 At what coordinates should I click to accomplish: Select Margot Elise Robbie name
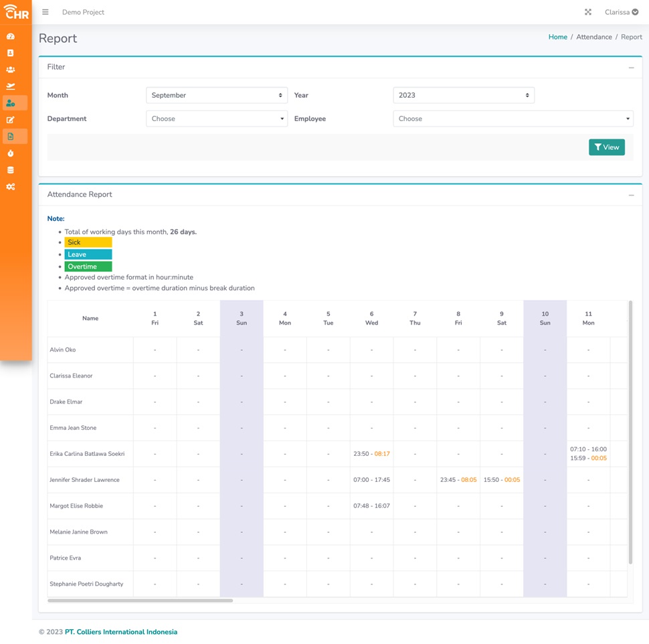(x=76, y=505)
